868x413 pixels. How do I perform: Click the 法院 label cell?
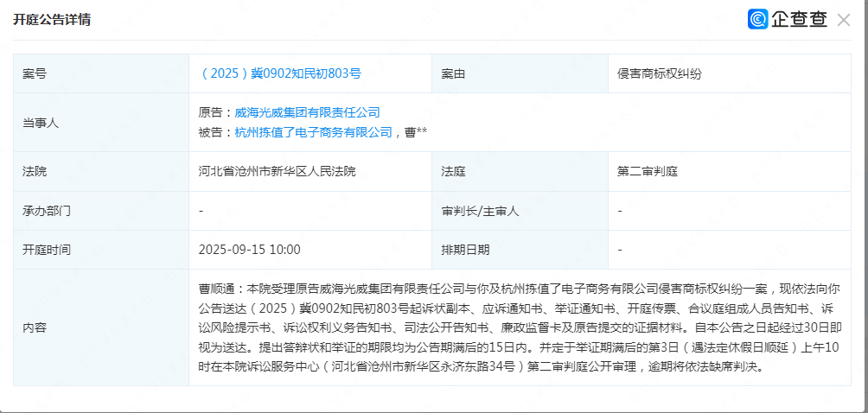click(101, 171)
